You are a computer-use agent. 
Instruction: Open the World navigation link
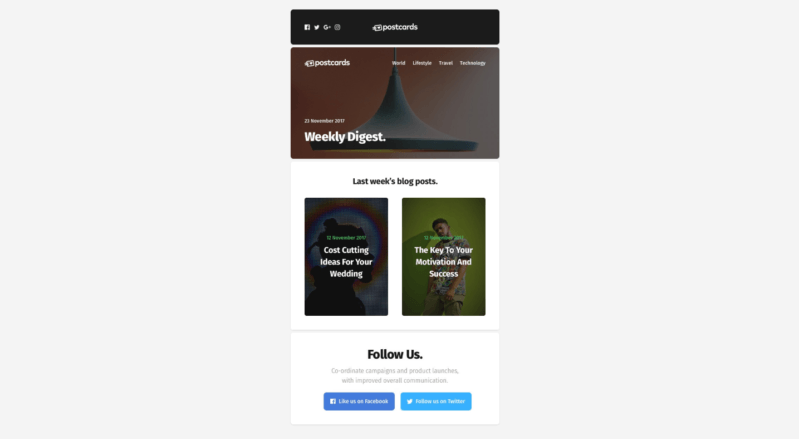[398, 63]
